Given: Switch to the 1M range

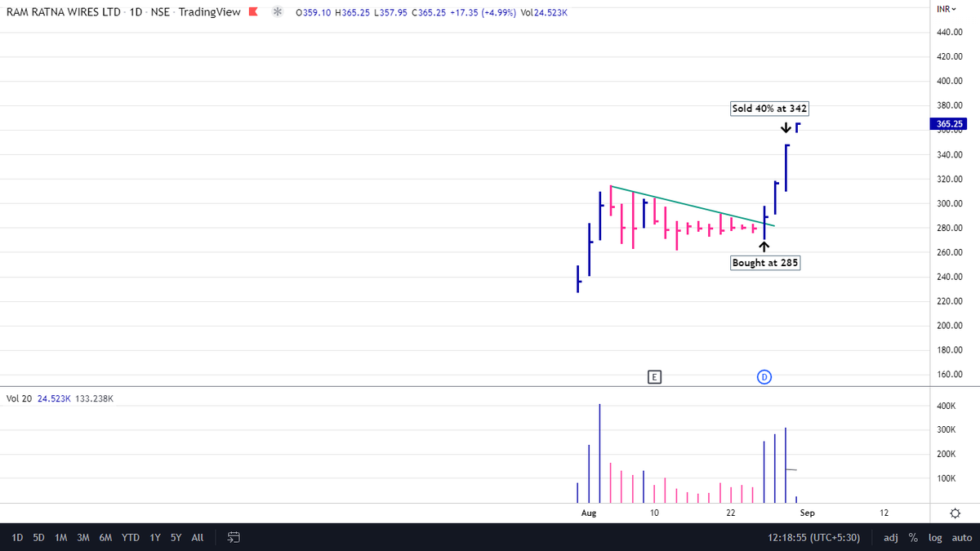Looking at the screenshot, I should (60, 538).
